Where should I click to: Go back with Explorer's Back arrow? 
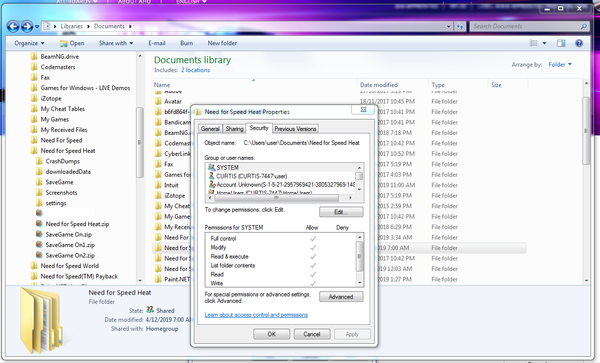pyautogui.click(x=13, y=26)
